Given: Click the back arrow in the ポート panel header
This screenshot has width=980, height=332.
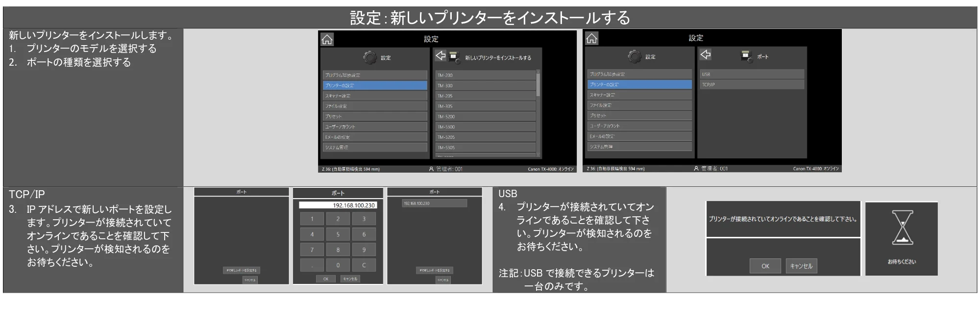Looking at the screenshot, I should pyautogui.click(x=705, y=54).
